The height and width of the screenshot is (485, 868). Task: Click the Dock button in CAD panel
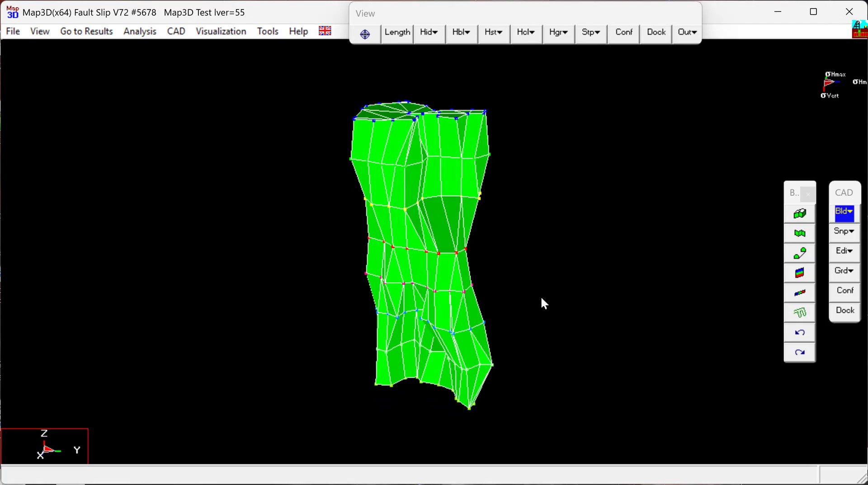(x=844, y=311)
